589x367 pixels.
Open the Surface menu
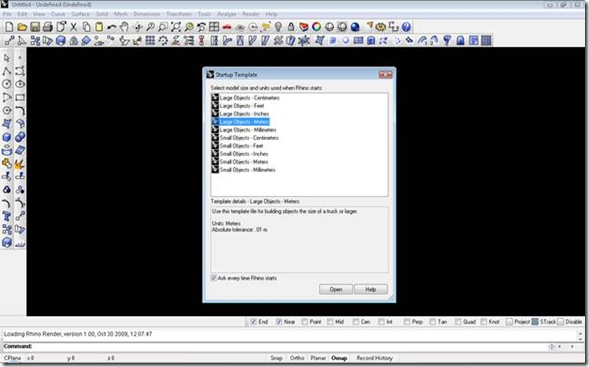click(80, 14)
